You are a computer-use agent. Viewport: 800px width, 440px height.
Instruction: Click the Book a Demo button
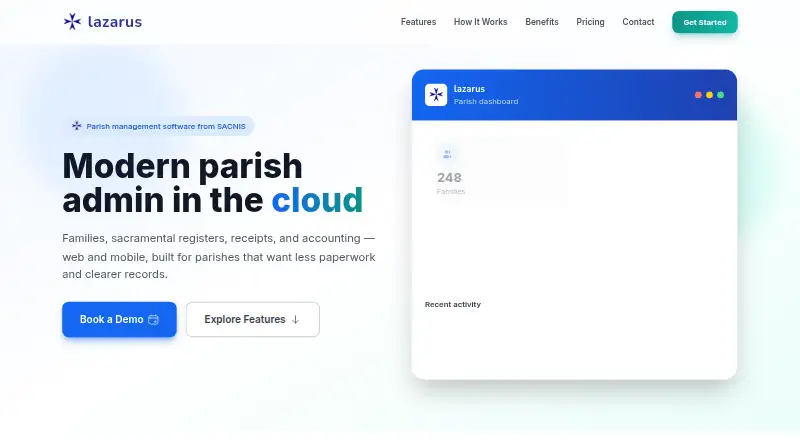tap(119, 320)
